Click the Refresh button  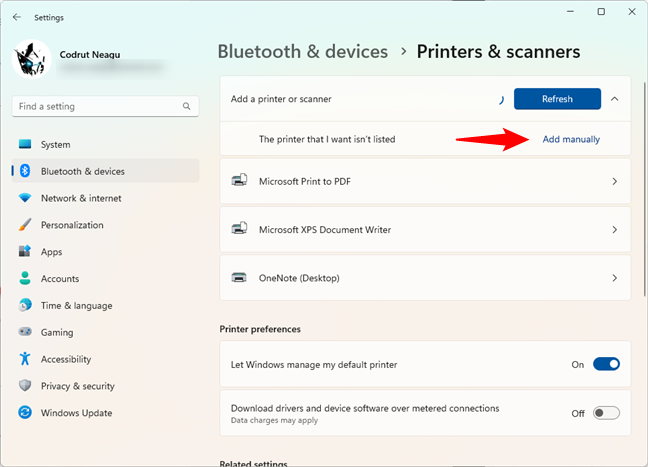[x=557, y=99]
